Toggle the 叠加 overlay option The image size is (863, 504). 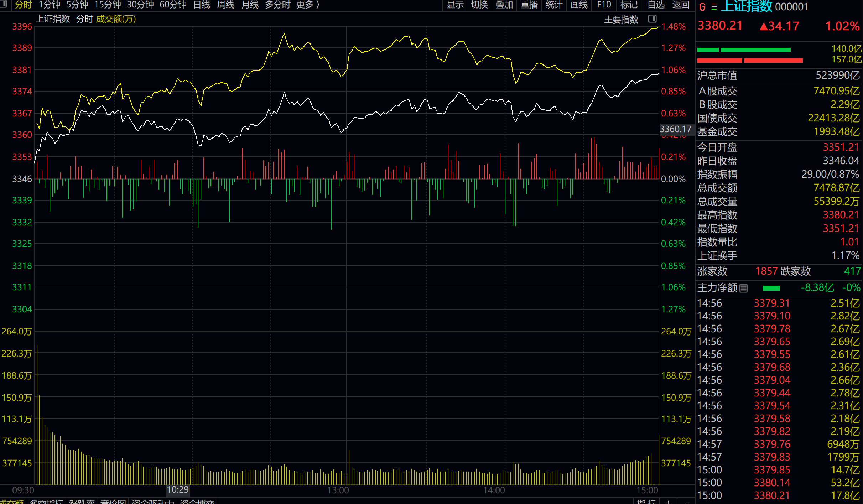[504, 5]
